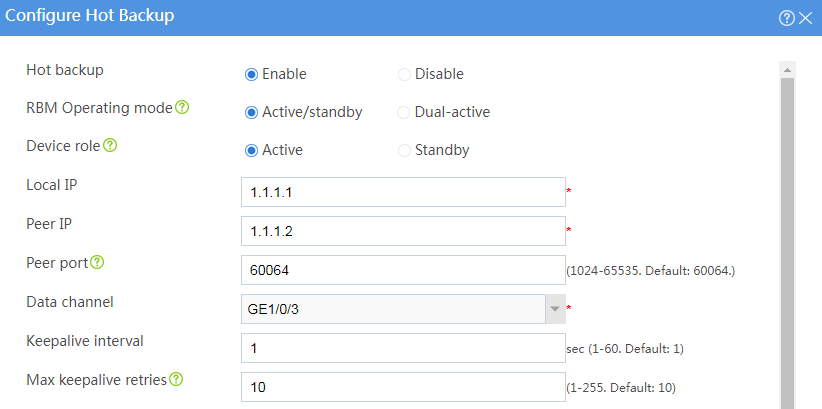Focus the Local IP input field
822x409 pixels.
click(x=403, y=192)
